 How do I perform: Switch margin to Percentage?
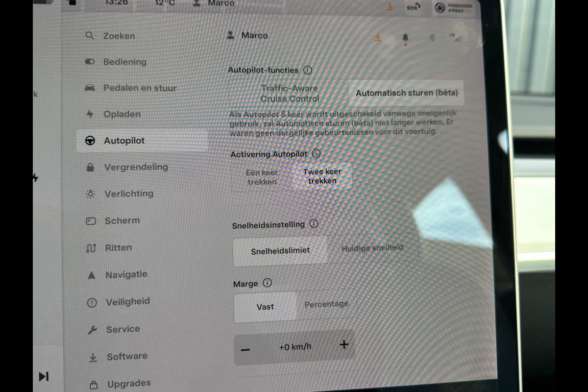pos(326,304)
